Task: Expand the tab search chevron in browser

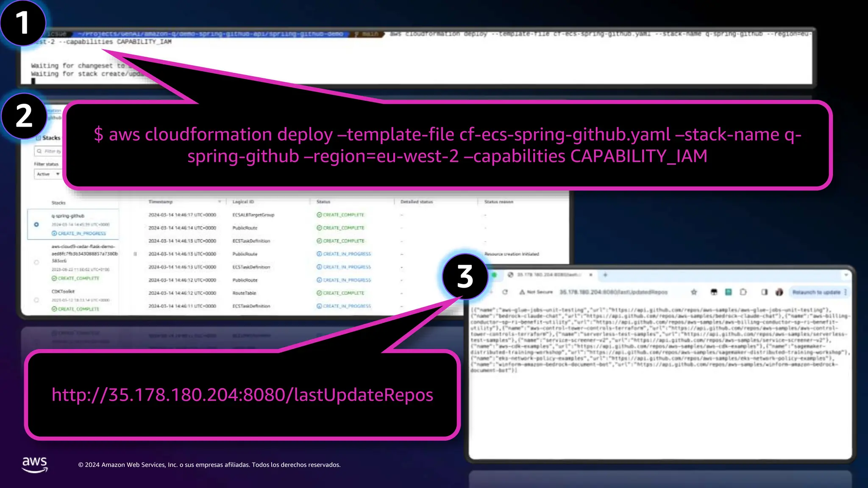Action: pyautogui.click(x=846, y=275)
